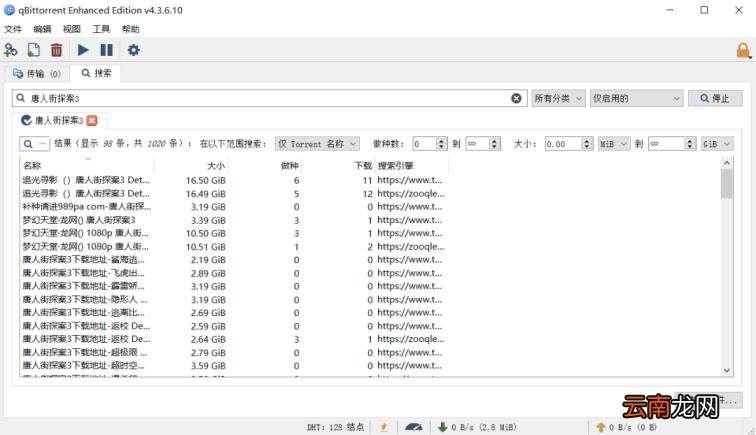The height and width of the screenshot is (435, 756).
Task: Click the add torrent link icon
Action: 11,50
